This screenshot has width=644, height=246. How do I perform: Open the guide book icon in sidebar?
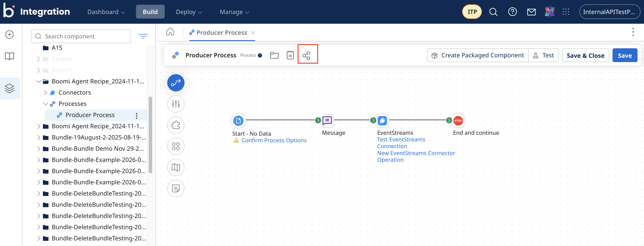[x=9, y=56]
